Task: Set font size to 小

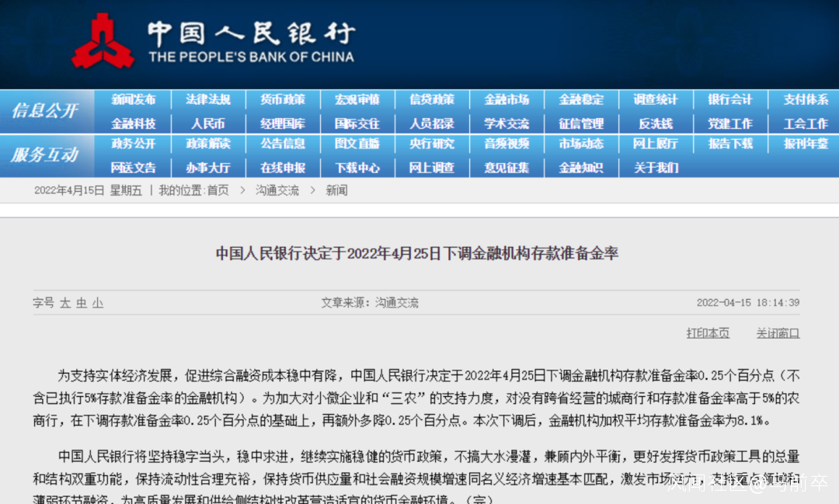Action: click(97, 304)
